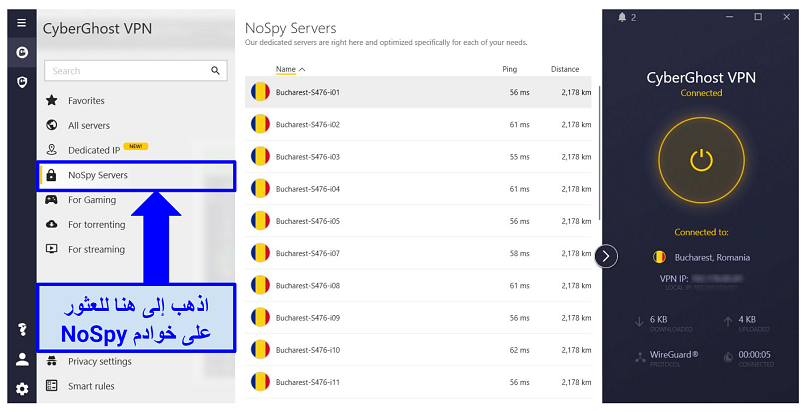Open the shield privacy sidebar icon
Viewport: 806px width, 412px height.
pos(22,82)
